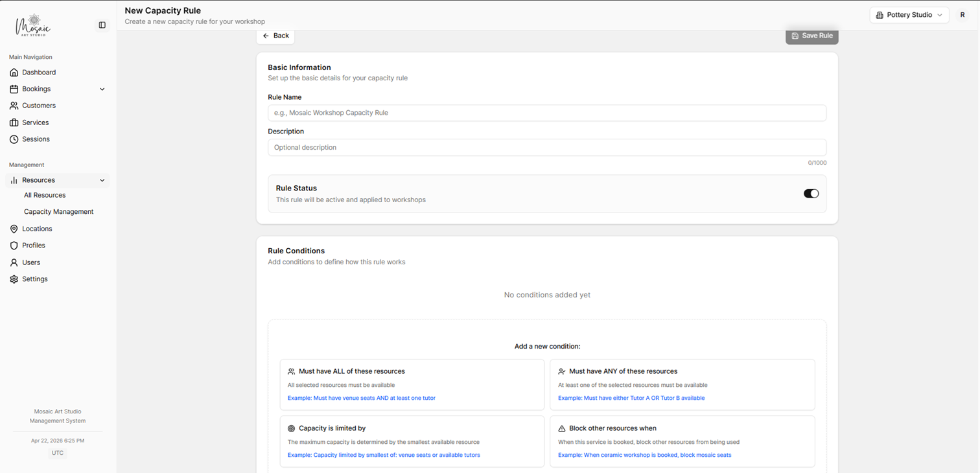Open the user avatar R menu
This screenshot has height=473, width=980.
pos(962,15)
